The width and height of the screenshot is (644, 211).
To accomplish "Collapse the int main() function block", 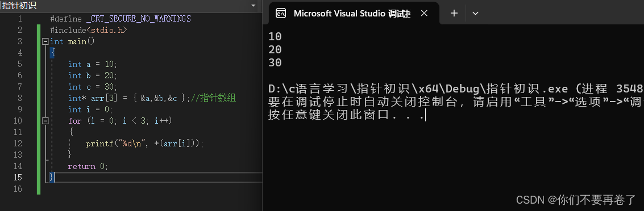I will pos(45,41).
